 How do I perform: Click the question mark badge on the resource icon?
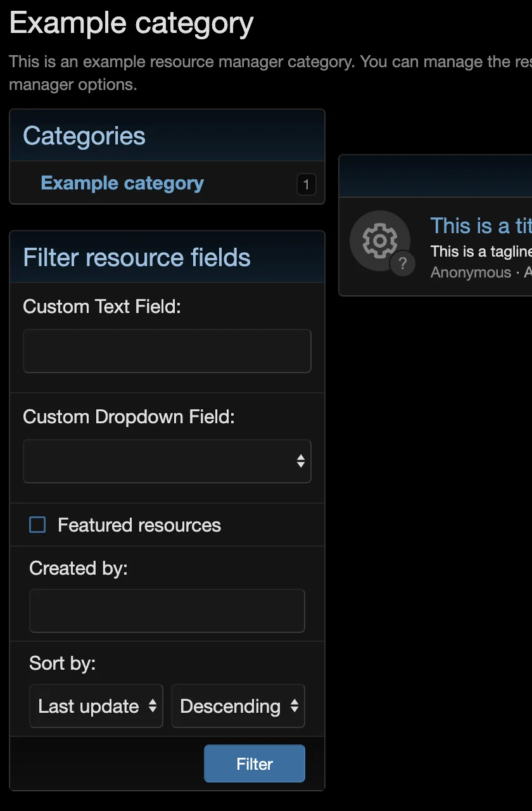pyautogui.click(x=403, y=264)
